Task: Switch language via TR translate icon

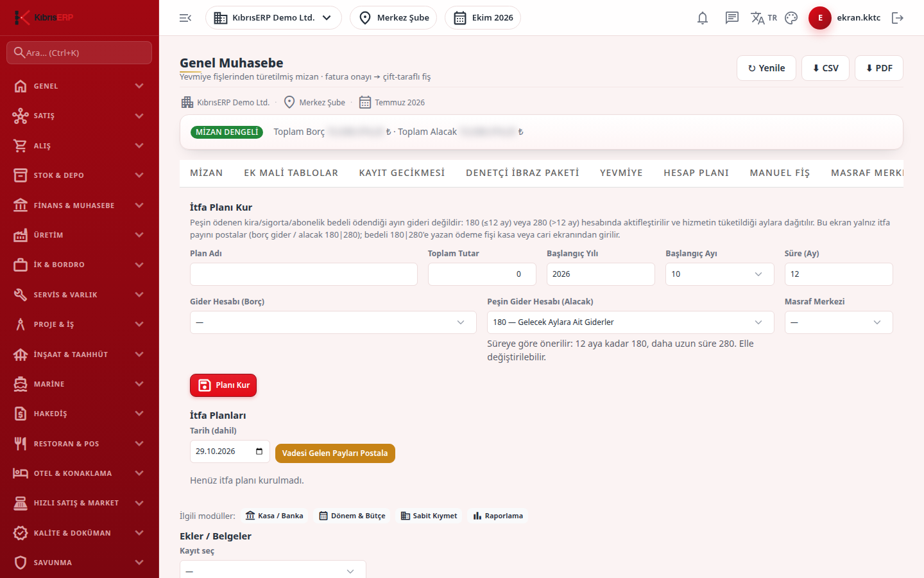Action: coord(764,18)
